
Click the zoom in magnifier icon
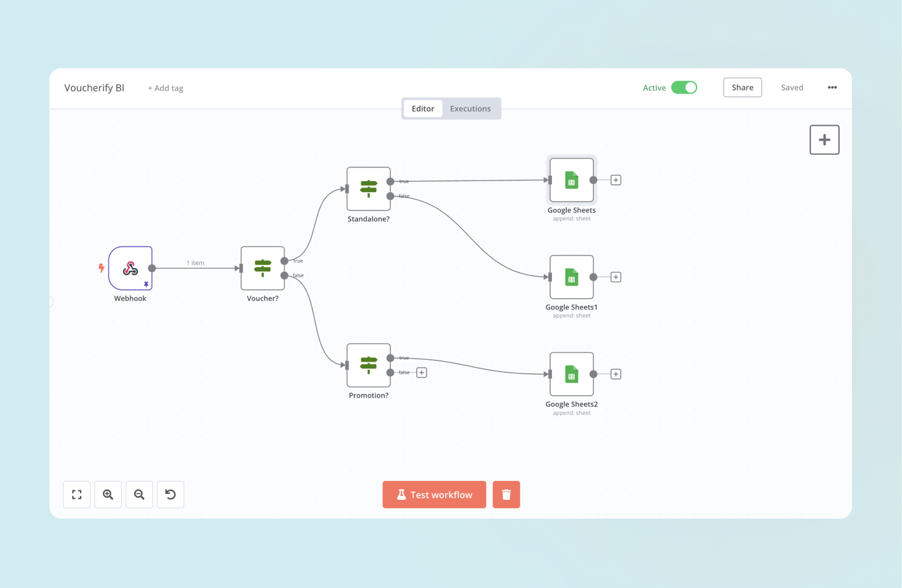(108, 495)
